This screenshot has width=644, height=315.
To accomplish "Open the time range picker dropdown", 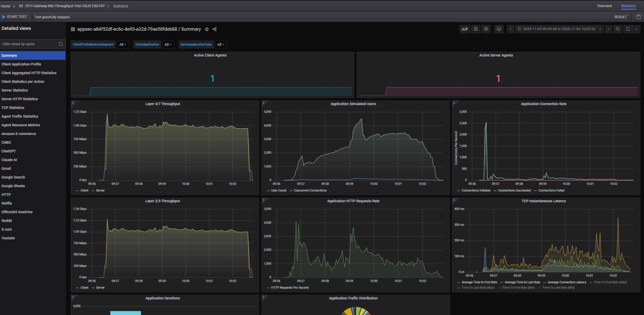I will 559,29.
